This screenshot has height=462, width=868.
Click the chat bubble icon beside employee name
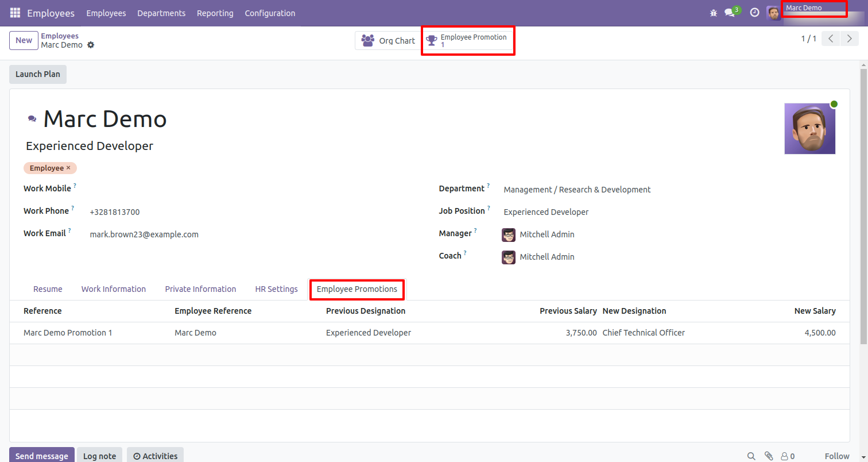point(32,119)
